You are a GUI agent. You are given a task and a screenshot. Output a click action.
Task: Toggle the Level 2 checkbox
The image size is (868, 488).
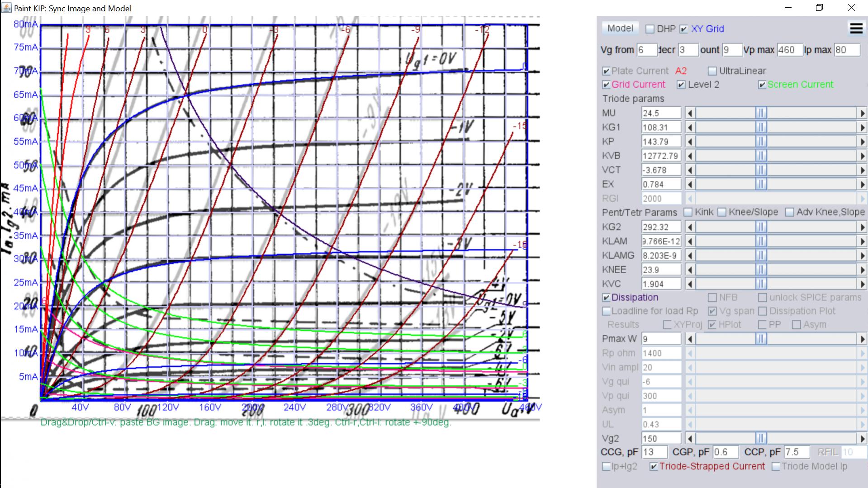tap(682, 85)
